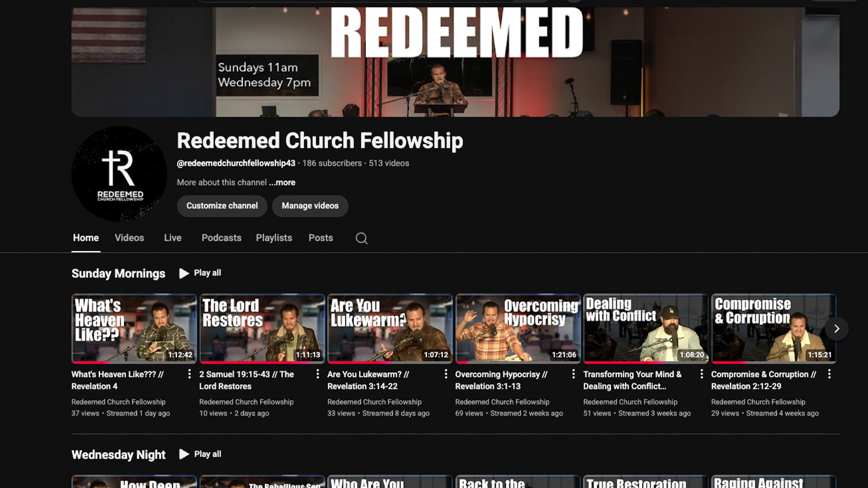Open the Sunday Mornings section heading
The image size is (868, 488).
coord(118,274)
